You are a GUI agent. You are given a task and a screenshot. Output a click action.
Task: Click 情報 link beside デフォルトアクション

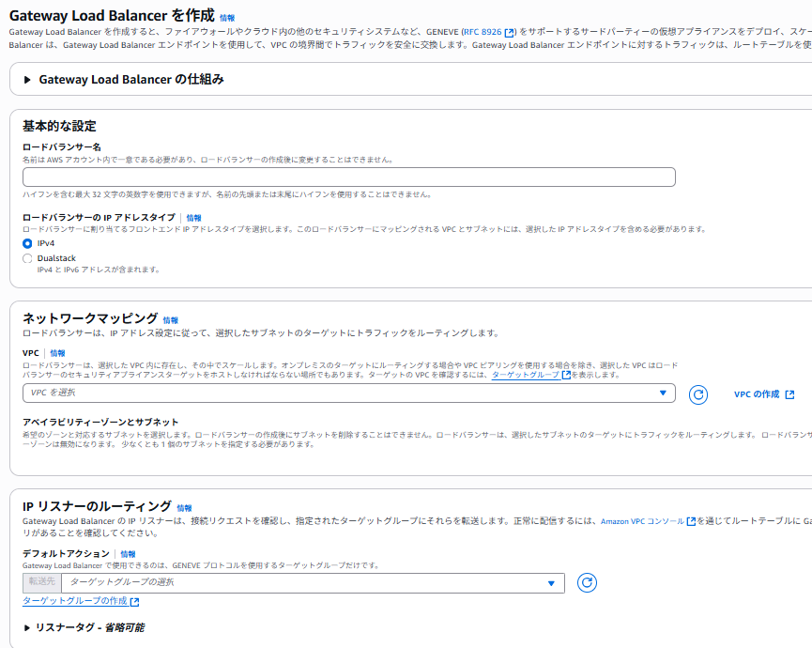[x=128, y=554]
